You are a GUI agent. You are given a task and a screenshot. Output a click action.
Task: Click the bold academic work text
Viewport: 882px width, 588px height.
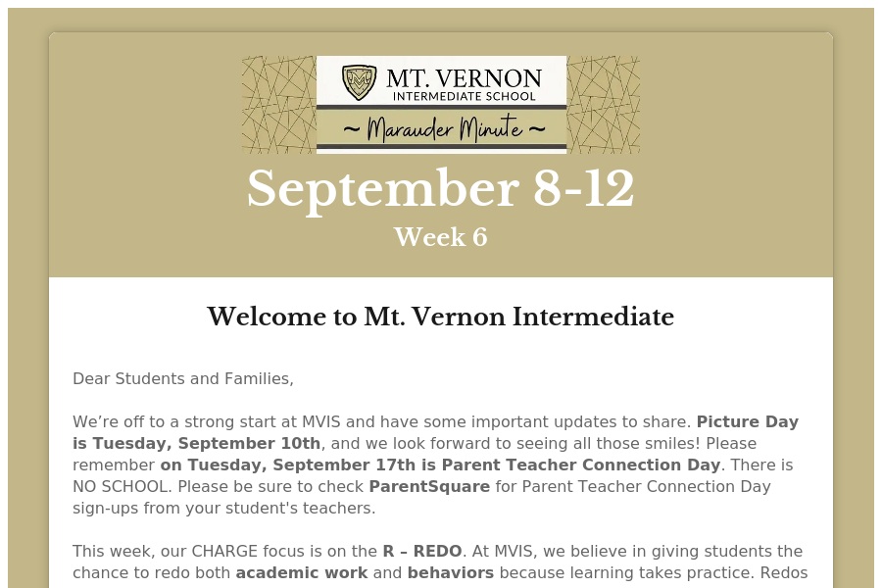302,572
